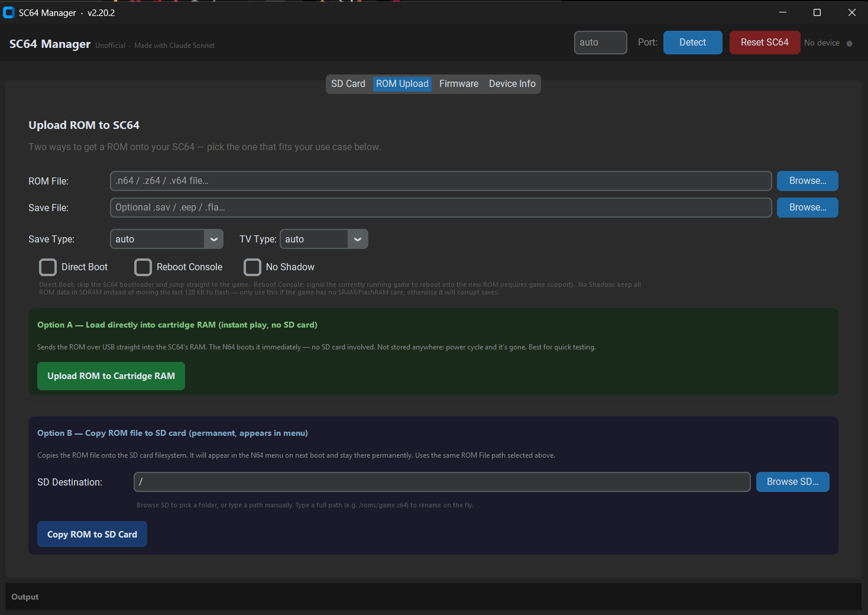Open the Firmware tab

tap(459, 84)
